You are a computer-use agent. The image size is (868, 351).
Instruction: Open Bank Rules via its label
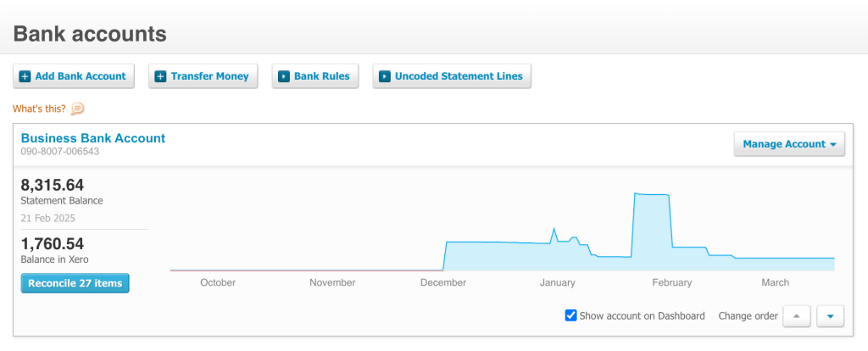point(322,76)
